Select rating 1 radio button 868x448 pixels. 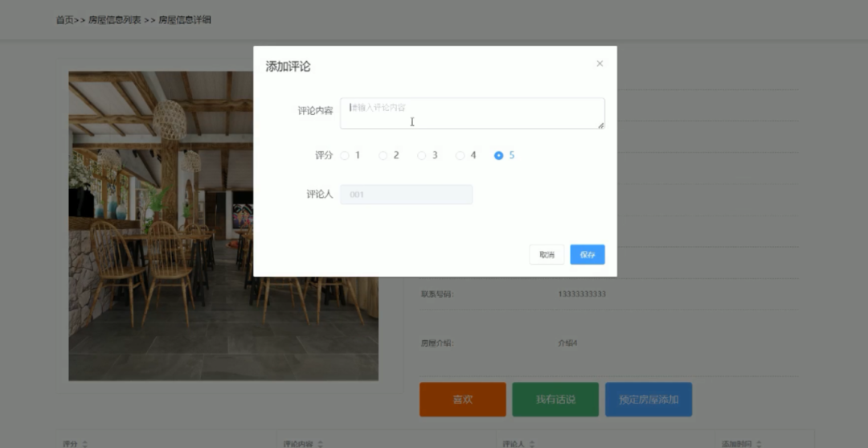tap(345, 155)
